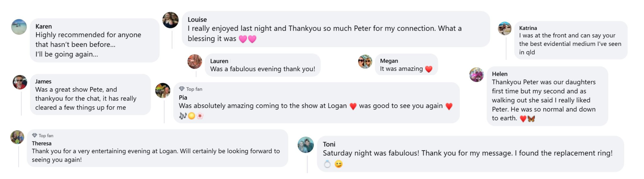Screen dimensions: 644x179
Task: Open Helen's purple flower avatar
Action: (476, 75)
